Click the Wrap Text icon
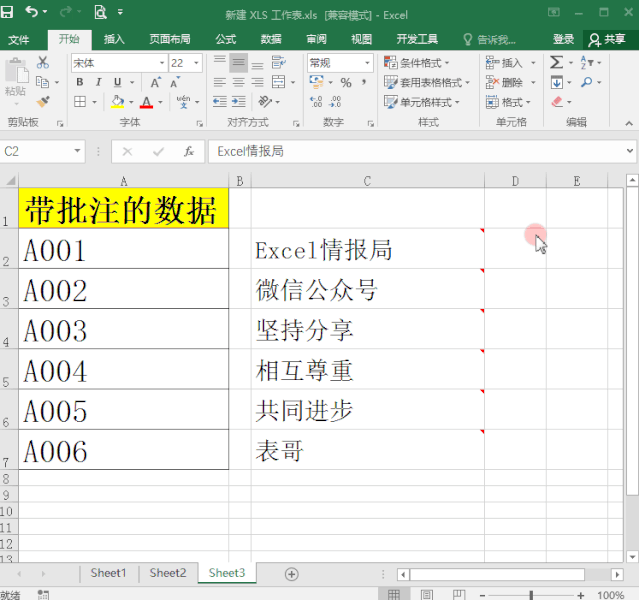Viewport: 639px width, 600px height. 278,63
